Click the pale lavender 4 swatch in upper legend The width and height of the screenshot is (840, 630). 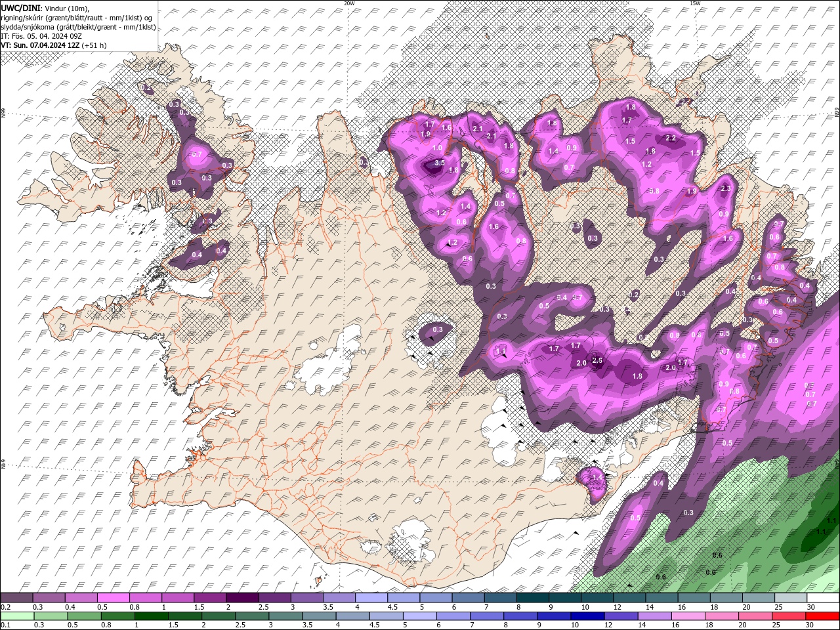pos(371,598)
